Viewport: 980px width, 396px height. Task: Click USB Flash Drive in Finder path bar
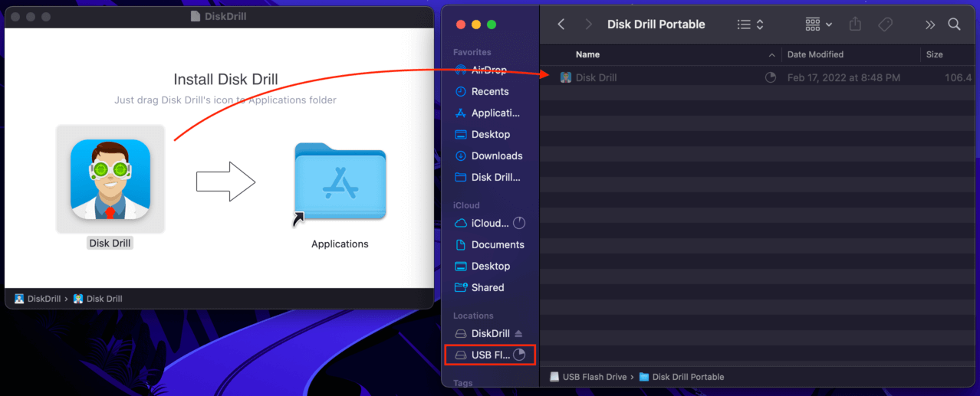[588, 377]
